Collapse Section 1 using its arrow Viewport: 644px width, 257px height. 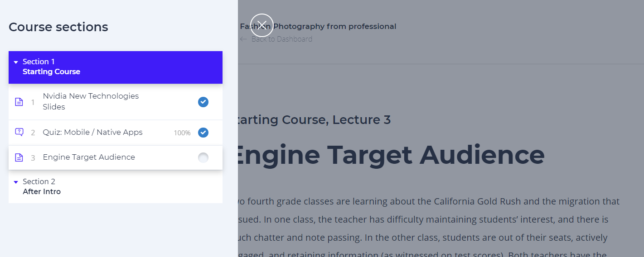[x=16, y=62]
